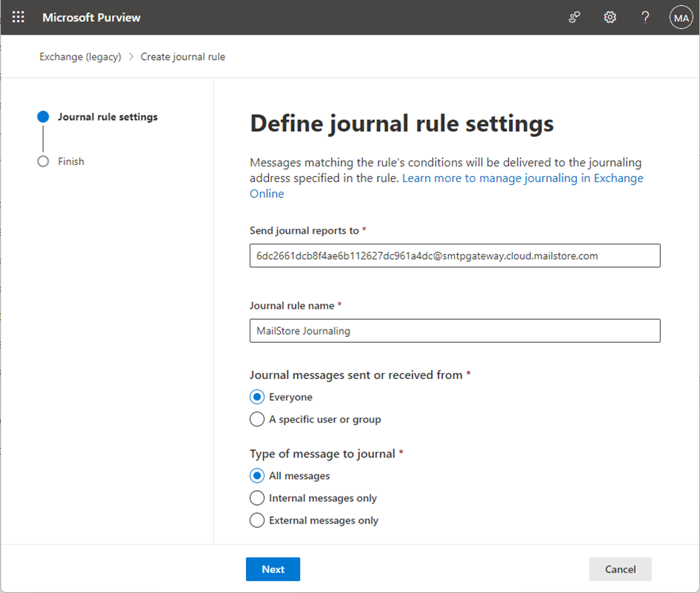Pick Internal messages only

click(x=257, y=498)
